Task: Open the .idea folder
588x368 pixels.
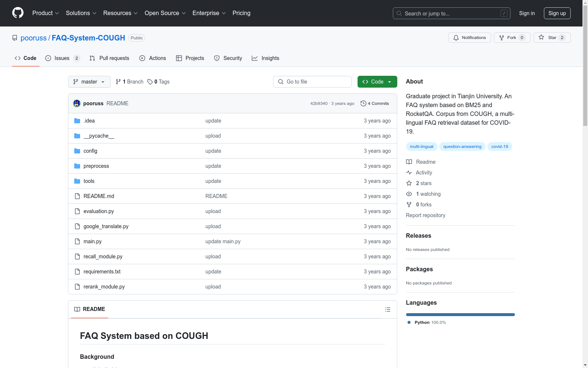Action: click(x=89, y=121)
